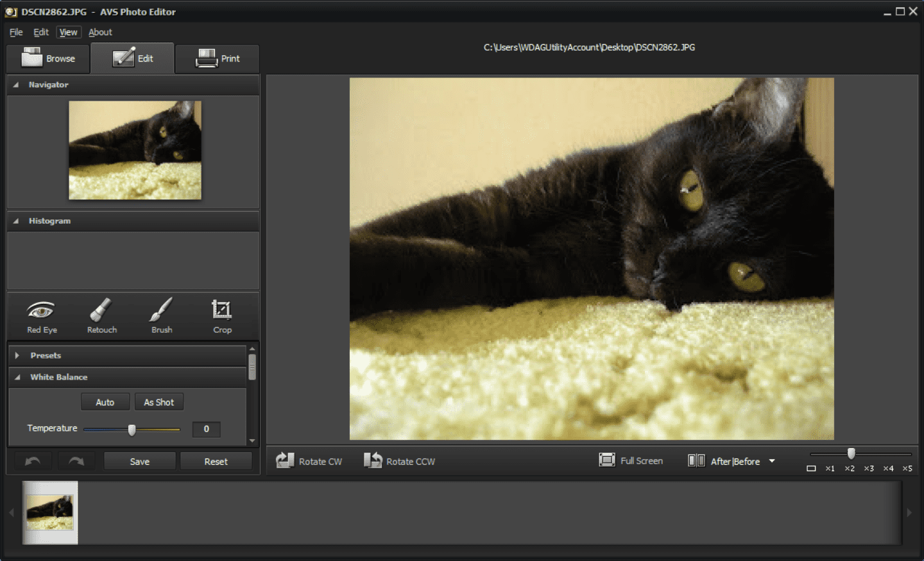Click the Auto white balance button

click(x=105, y=402)
